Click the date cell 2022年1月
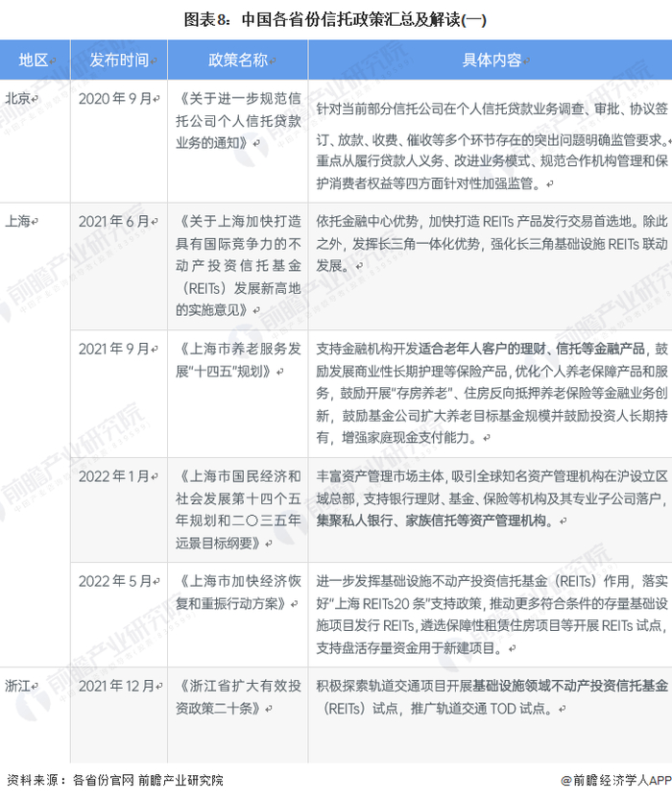Screen dimensions: 672x800 pos(119,510)
